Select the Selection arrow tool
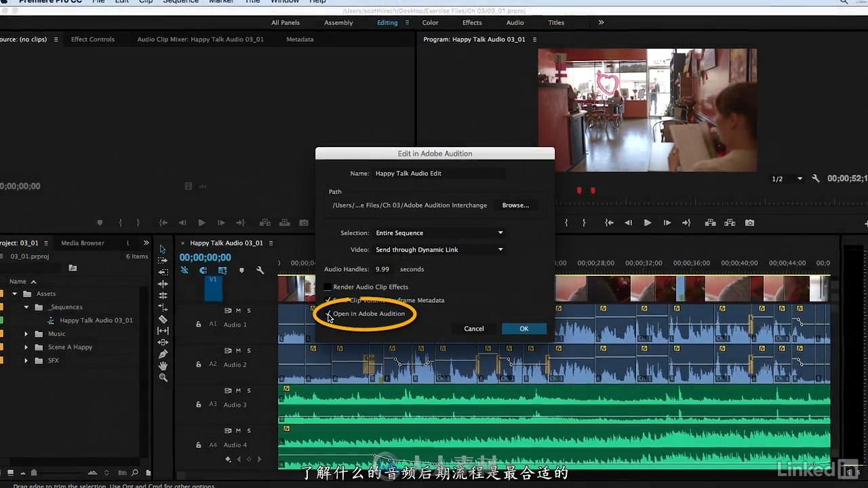868x488 pixels. (x=163, y=249)
